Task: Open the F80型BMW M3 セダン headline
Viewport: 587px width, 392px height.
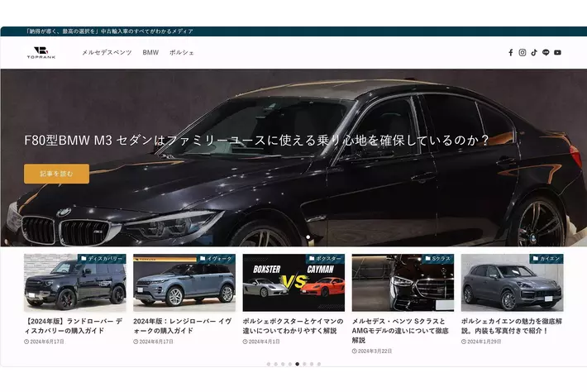Action: (256, 141)
